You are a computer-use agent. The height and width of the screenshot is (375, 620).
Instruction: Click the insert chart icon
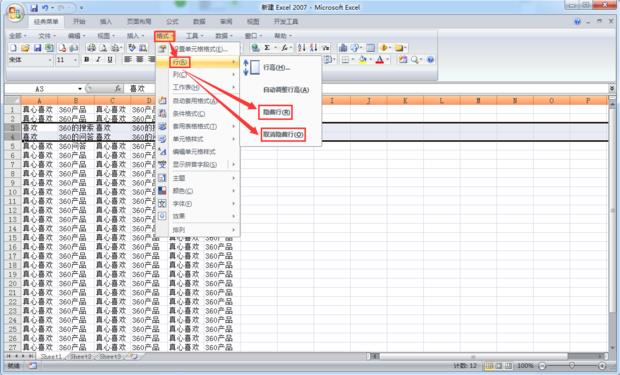[x=343, y=48]
